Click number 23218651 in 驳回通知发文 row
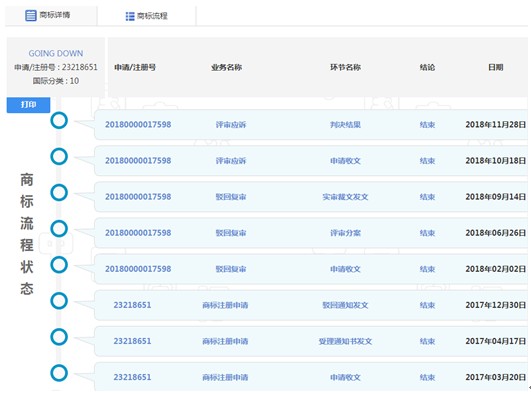 [132, 305]
